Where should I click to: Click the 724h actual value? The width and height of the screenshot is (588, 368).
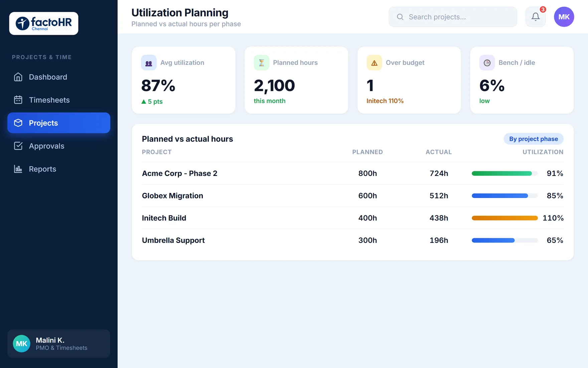(439, 173)
